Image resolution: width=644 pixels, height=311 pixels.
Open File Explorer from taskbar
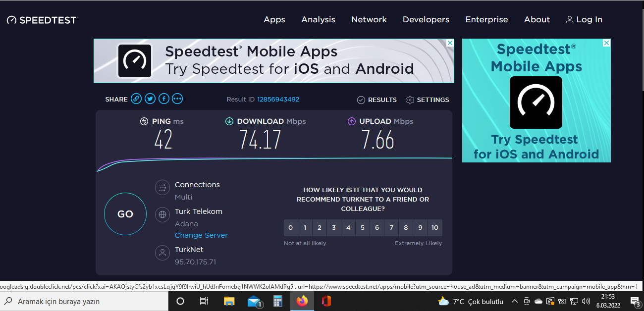[x=229, y=301]
